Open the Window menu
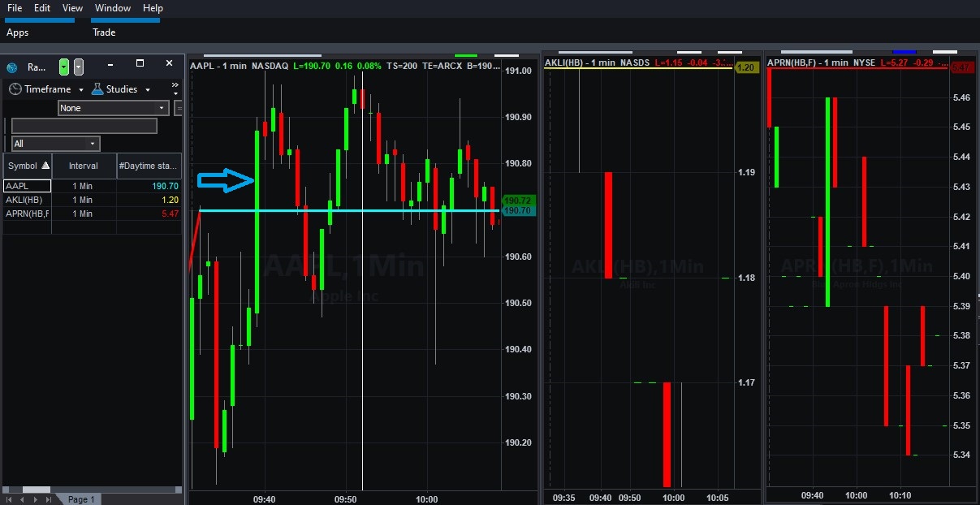 [112, 8]
